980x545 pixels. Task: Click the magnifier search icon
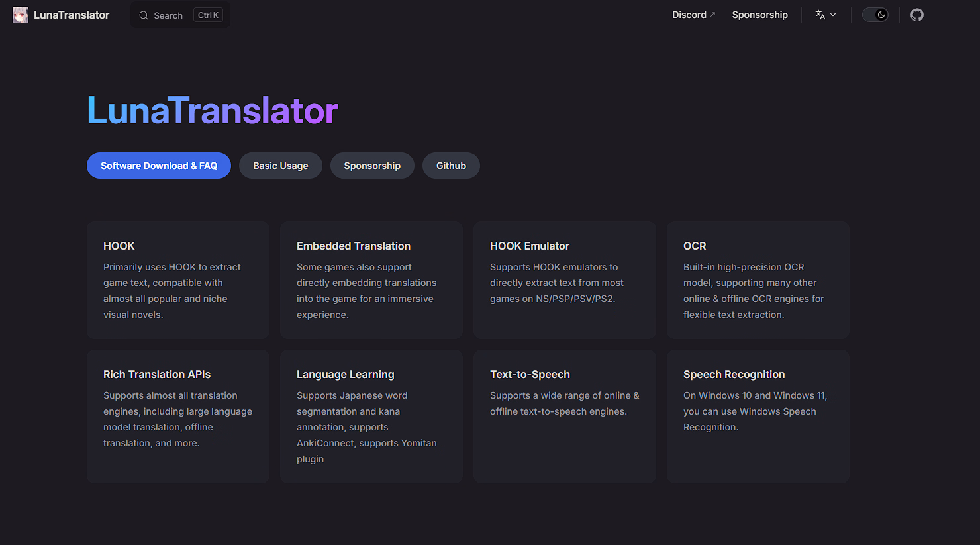pos(144,15)
